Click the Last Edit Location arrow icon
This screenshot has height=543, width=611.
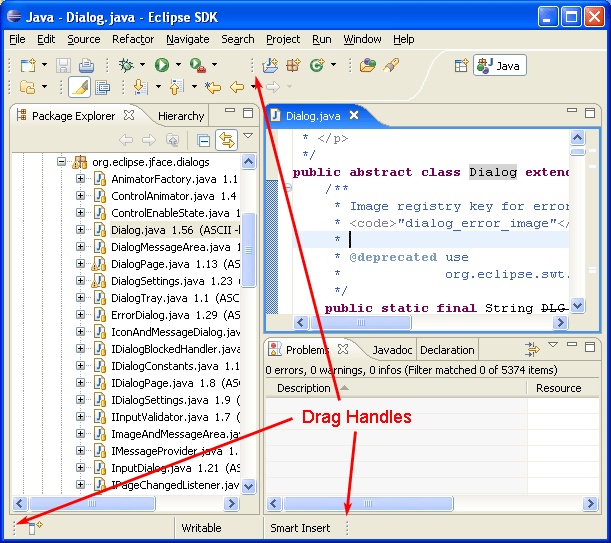click(213, 87)
